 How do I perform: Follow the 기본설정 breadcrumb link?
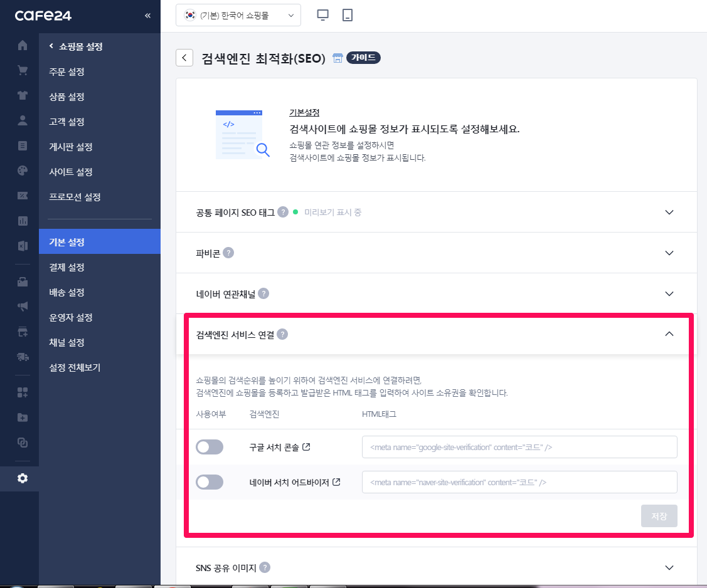[x=304, y=112]
